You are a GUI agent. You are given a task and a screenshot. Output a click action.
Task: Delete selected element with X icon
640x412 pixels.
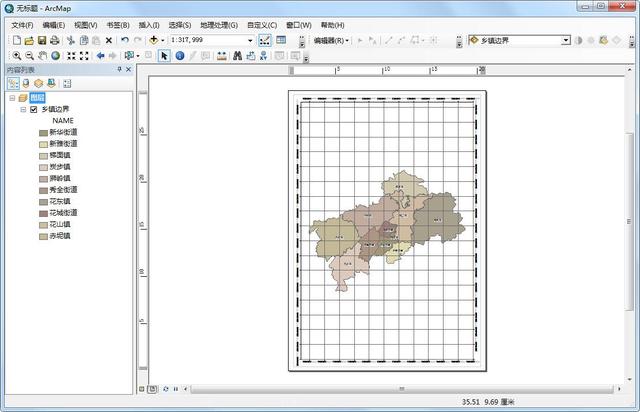(109, 40)
